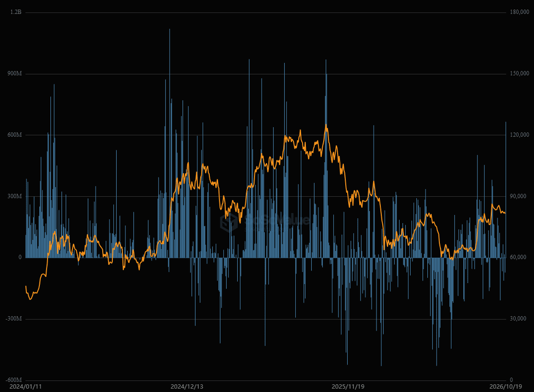
Task: Click the 600M left axis label
Action: tap(14, 135)
